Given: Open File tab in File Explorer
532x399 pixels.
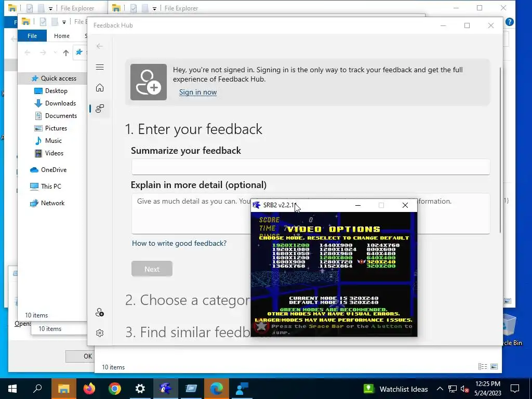Looking at the screenshot, I should click(x=32, y=36).
